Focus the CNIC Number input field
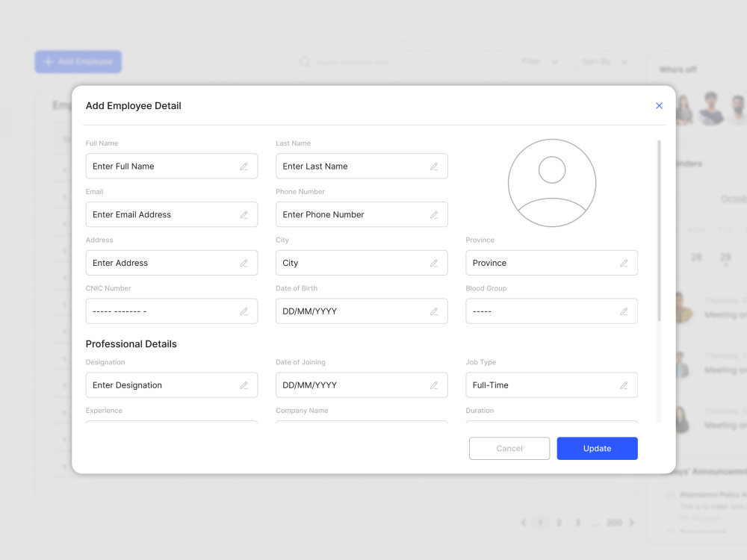Viewport: 747px width, 560px height. [x=172, y=311]
